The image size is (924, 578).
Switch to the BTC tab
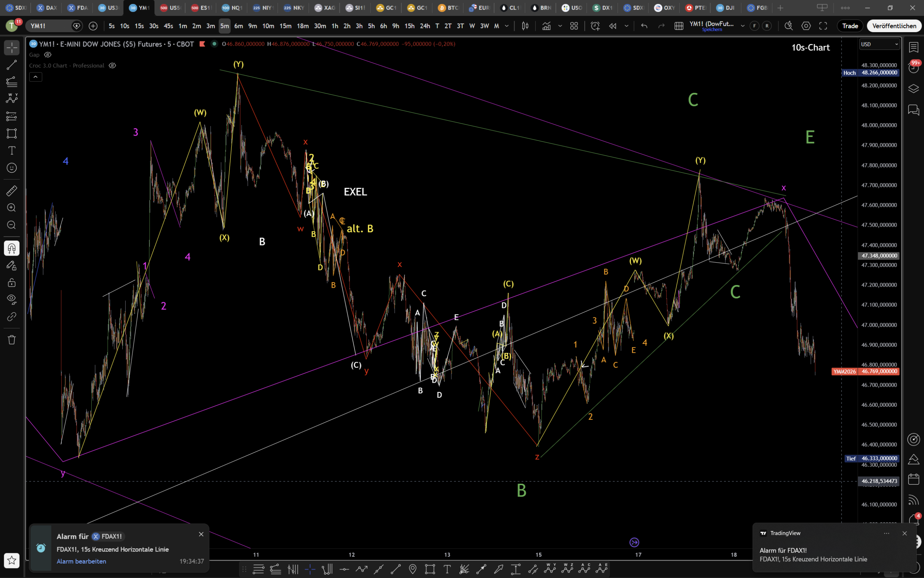tap(448, 8)
